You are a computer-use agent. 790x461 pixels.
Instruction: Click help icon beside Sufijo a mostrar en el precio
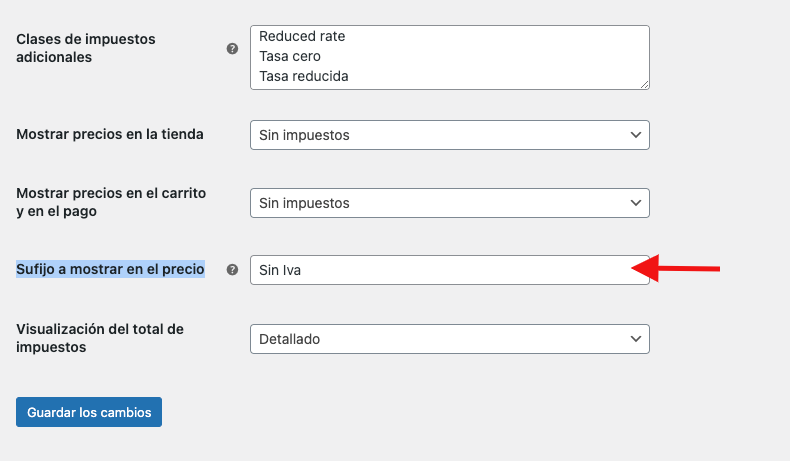click(x=232, y=270)
